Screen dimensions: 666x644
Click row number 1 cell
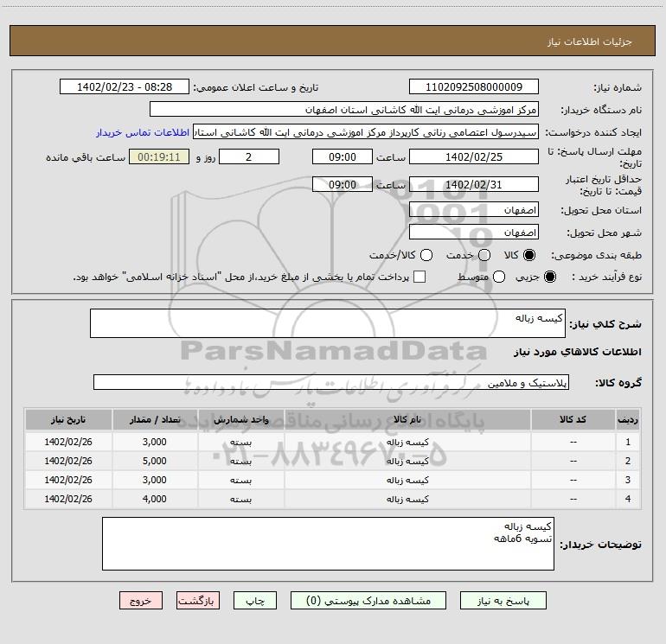(x=628, y=442)
